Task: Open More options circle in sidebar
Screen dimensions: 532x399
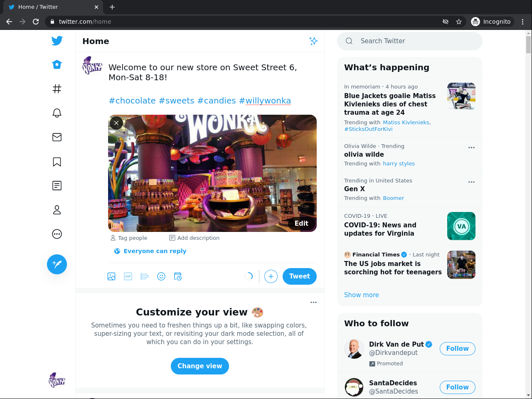Action: tap(57, 234)
